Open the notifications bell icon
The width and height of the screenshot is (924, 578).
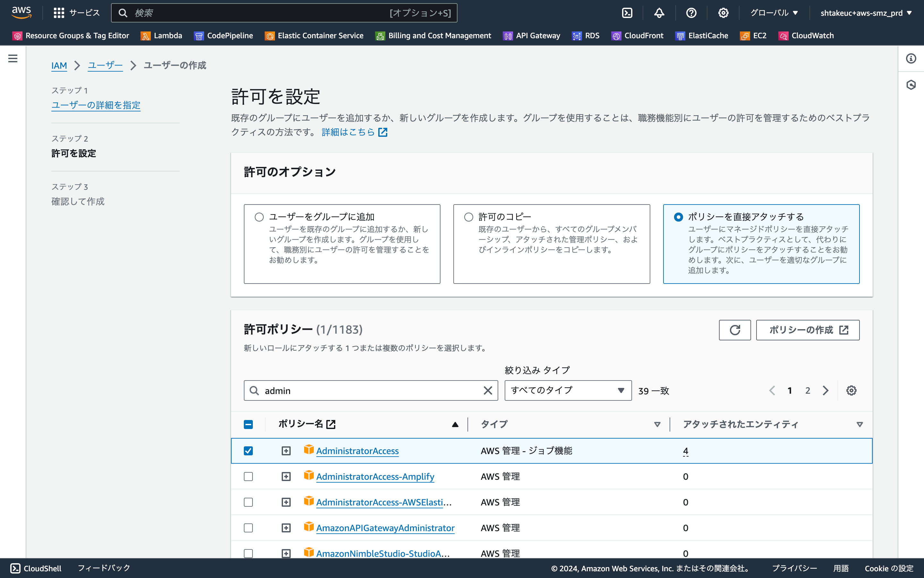659,13
